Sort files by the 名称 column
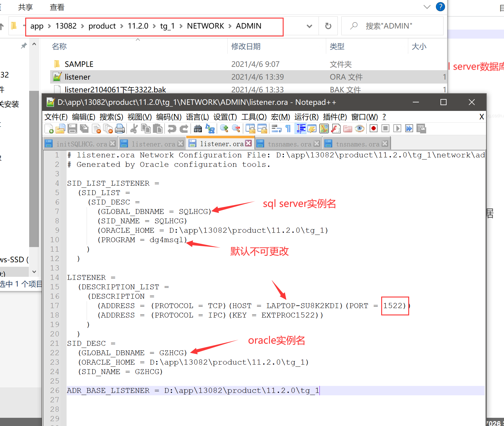This screenshot has width=504, height=426. click(59, 46)
